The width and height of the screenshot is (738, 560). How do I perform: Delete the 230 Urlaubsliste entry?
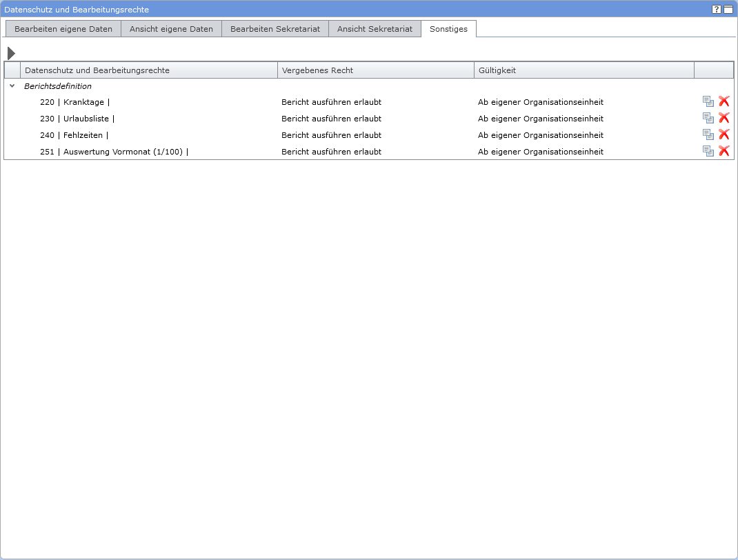tap(724, 118)
